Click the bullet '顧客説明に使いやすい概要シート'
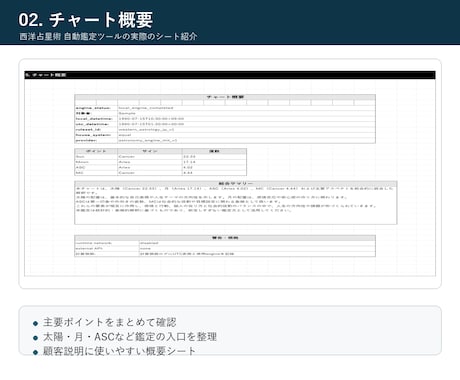 point(119,351)
